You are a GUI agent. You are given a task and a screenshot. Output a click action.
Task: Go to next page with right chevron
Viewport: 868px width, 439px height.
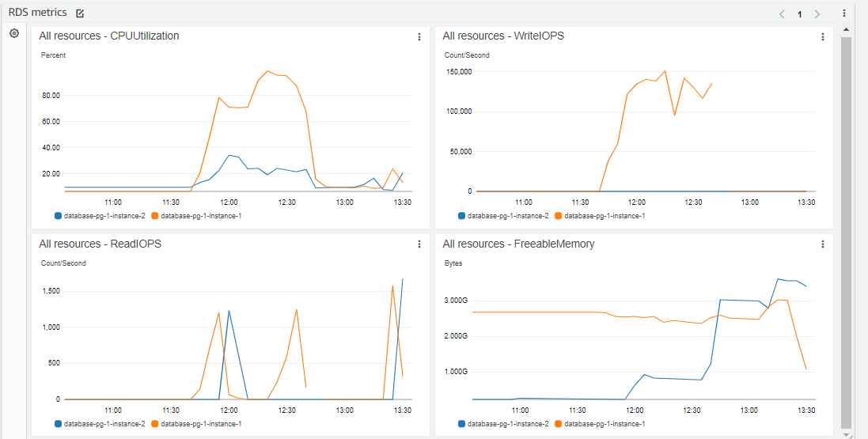click(817, 13)
